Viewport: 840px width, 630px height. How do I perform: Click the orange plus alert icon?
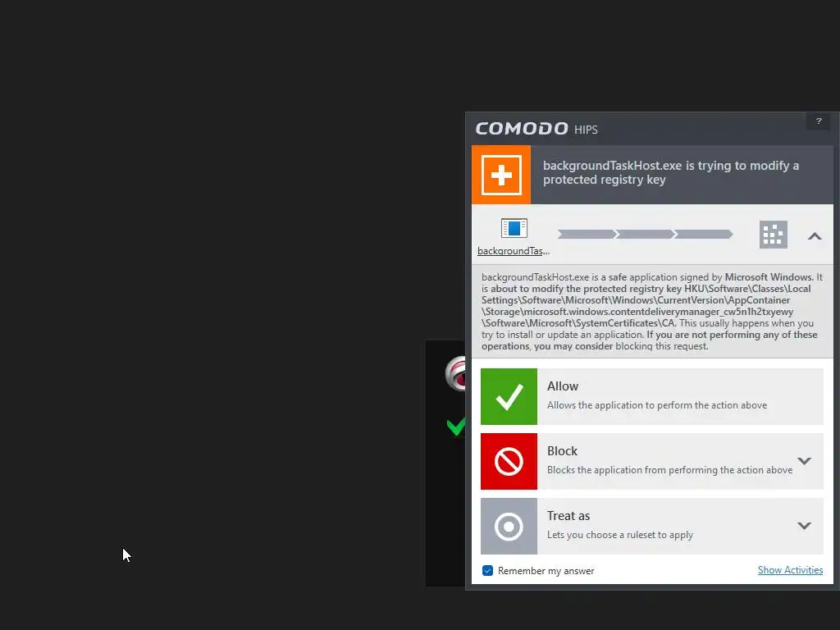pyautogui.click(x=501, y=175)
